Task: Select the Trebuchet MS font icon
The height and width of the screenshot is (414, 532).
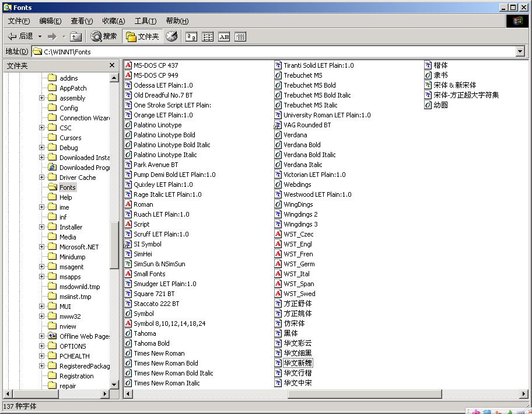Action: pos(278,75)
